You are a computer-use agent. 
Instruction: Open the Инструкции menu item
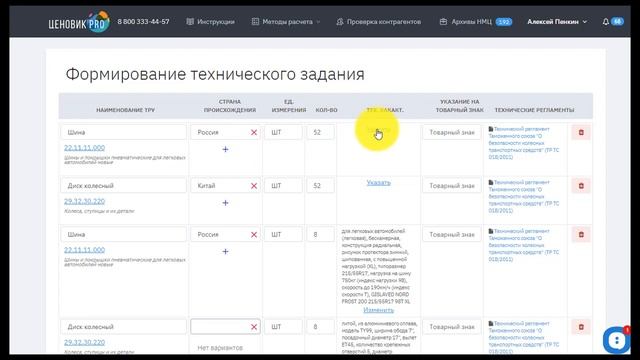(211, 22)
